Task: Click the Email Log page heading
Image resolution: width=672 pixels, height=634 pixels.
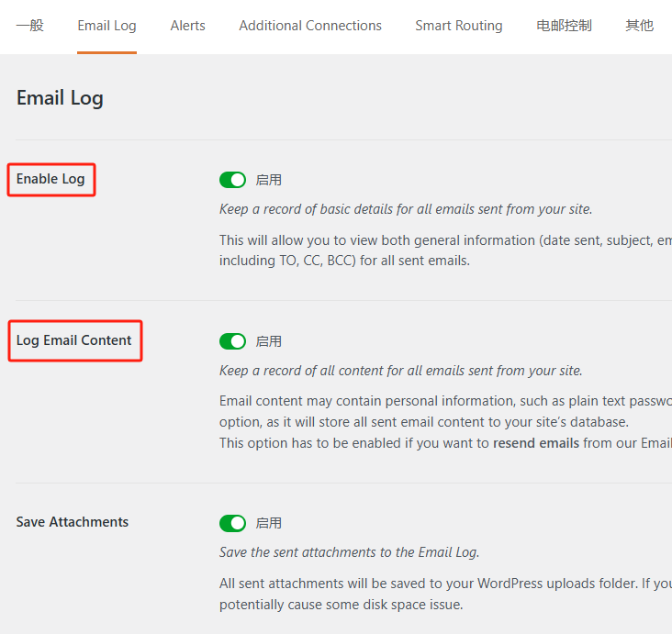Action: (60, 98)
